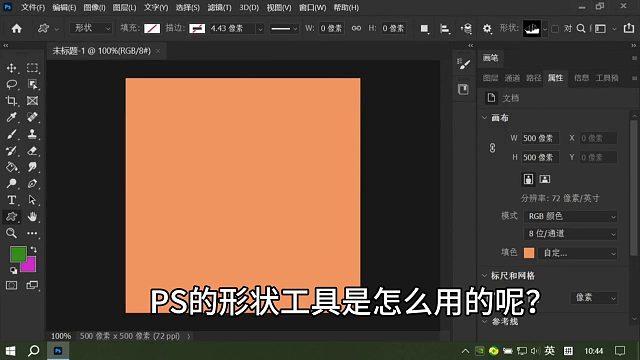Screen dimensions: 640x360
Task: Open path arrangement icon
Action: (x=466, y=29)
